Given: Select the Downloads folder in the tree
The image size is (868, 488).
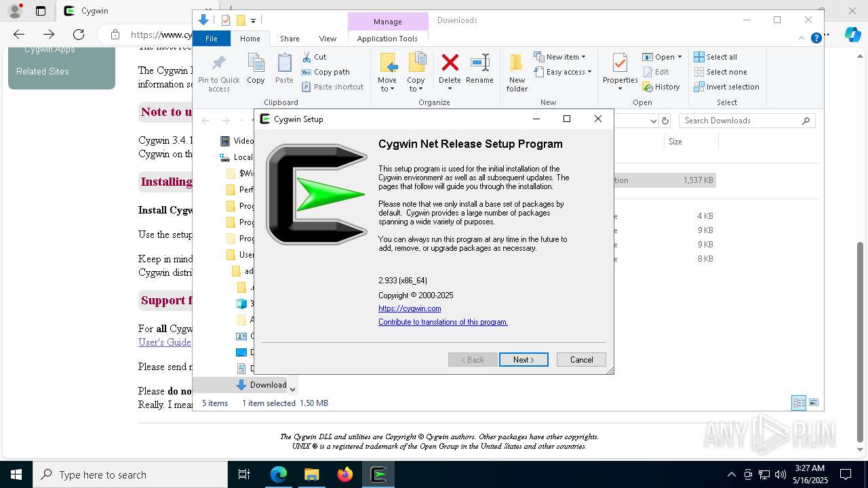Looking at the screenshot, I should [x=261, y=385].
